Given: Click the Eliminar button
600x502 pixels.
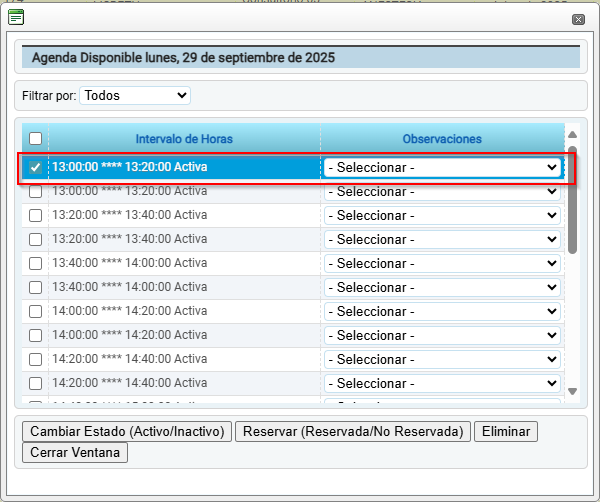Looking at the screenshot, I should pos(506,431).
